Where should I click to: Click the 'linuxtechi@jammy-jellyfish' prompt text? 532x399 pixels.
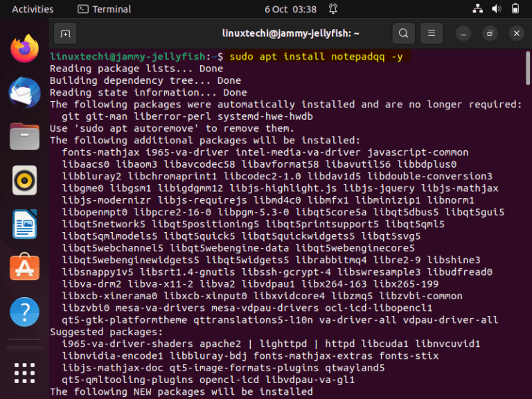click(127, 56)
